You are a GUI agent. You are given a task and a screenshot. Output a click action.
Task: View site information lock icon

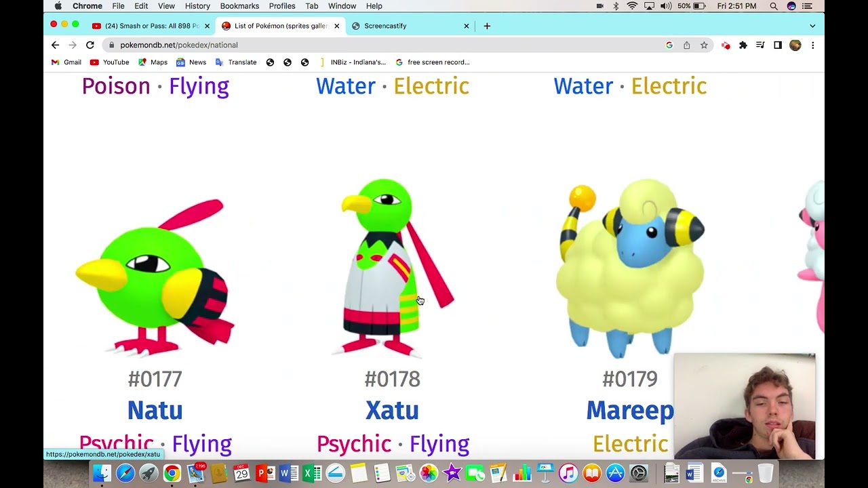(x=111, y=45)
